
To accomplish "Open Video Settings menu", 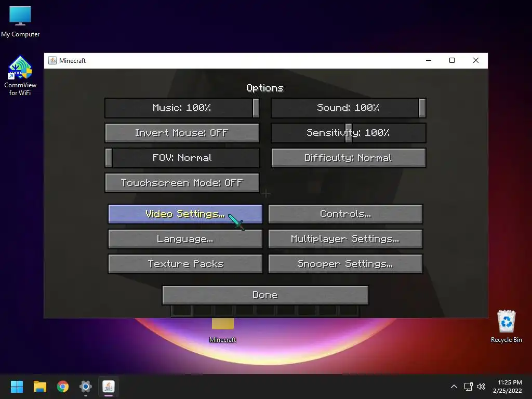I will tap(185, 214).
